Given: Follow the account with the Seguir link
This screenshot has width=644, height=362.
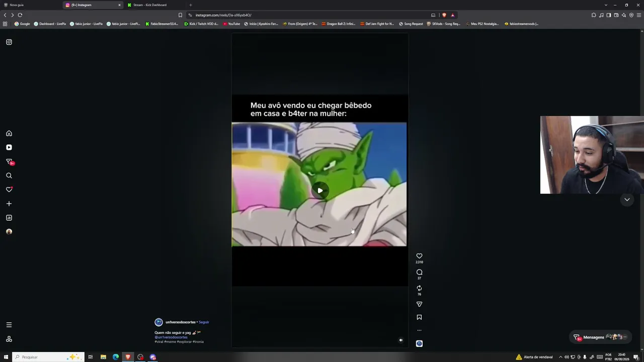Looking at the screenshot, I should [204, 322].
